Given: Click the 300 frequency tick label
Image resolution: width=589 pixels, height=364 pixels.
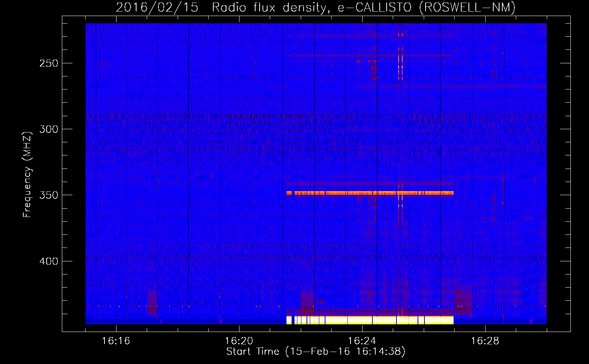Looking at the screenshot, I should 49,129.
